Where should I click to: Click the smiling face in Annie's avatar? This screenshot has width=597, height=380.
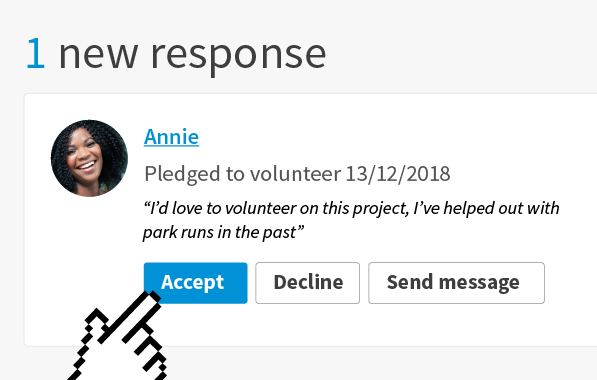tap(85, 154)
